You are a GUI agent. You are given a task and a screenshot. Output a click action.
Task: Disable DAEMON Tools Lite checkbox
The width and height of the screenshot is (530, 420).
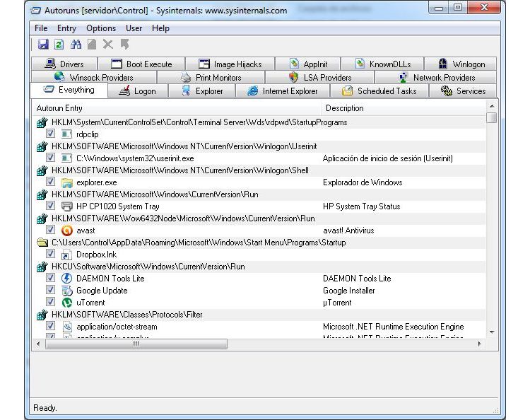click(x=50, y=278)
